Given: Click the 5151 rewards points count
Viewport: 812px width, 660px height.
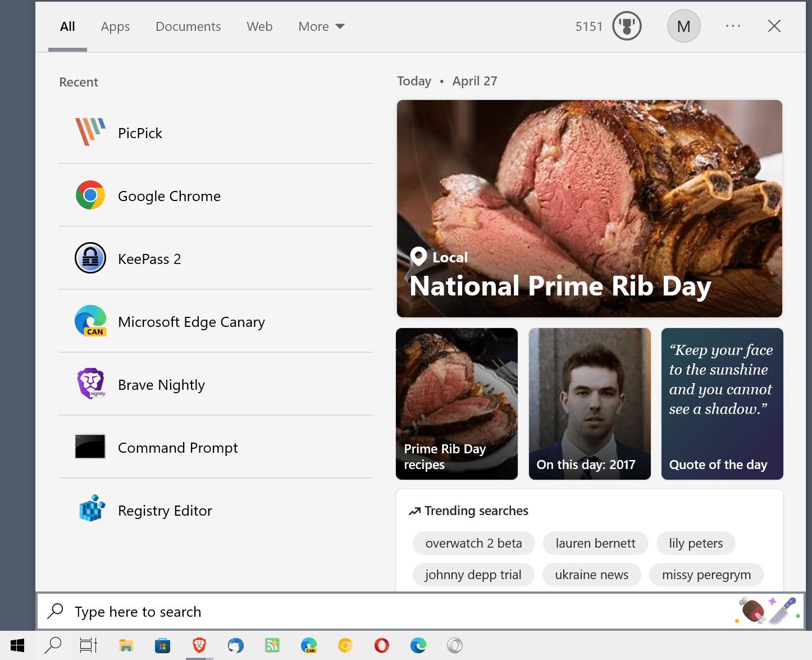Looking at the screenshot, I should 589,26.
